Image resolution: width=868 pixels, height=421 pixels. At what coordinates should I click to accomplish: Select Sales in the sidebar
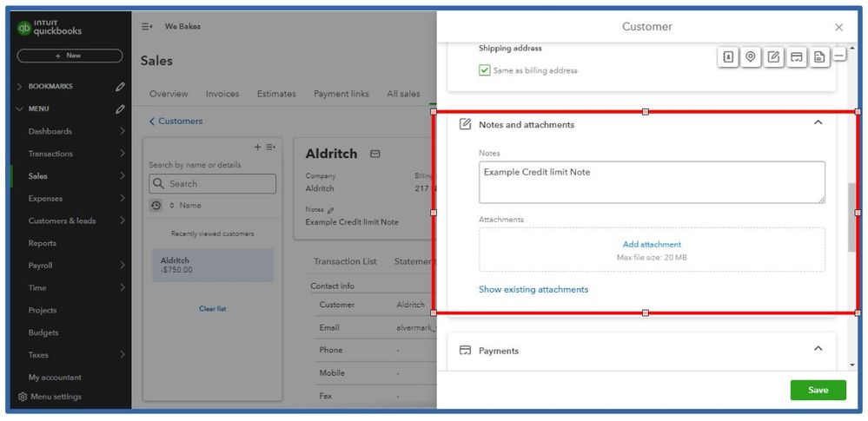point(38,176)
